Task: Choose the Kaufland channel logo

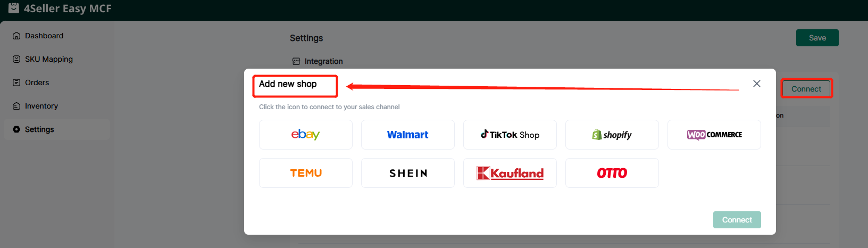Action: (510, 173)
